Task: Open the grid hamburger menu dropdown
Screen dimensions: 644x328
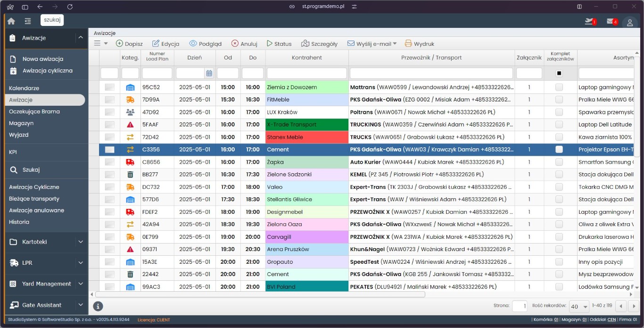Action: point(101,43)
